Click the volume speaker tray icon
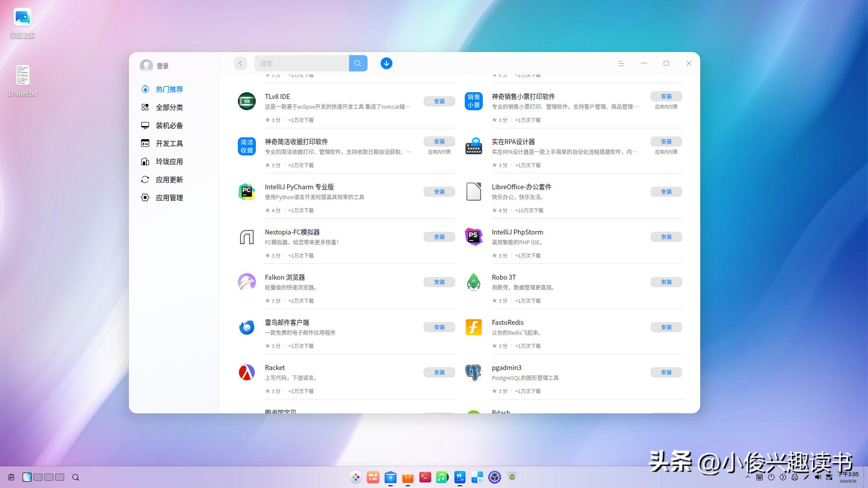Image resolution: width=868 pixels, height=488 pixels. coord(818,477)
